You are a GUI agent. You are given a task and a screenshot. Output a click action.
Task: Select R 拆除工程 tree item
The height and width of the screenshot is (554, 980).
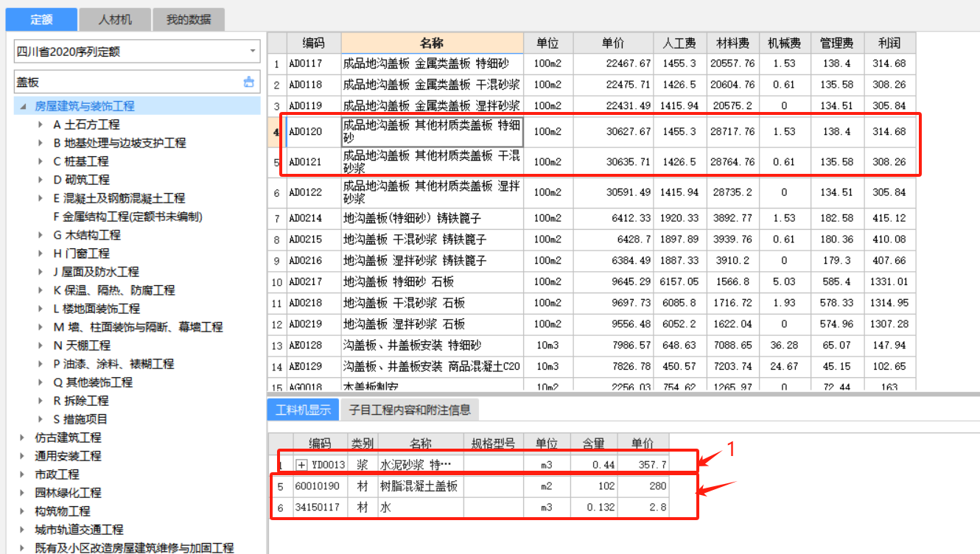pyautogui.click(x=81, y=401)
